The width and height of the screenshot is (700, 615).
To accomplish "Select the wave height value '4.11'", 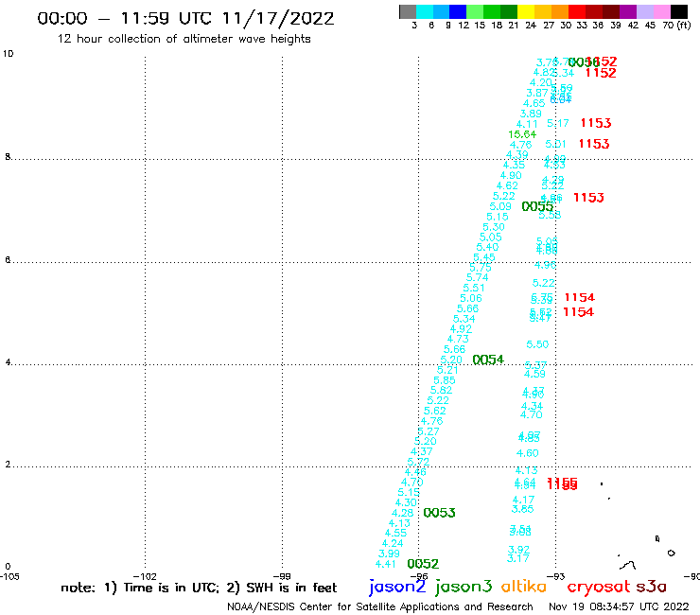I will (527, 124).
